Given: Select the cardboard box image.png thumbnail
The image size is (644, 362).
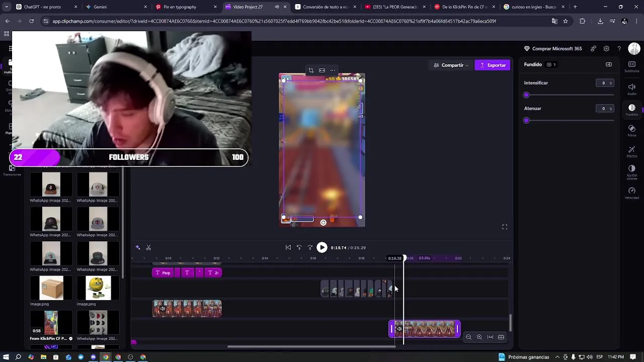Looking at the screenshot, I should pos(51,288).
